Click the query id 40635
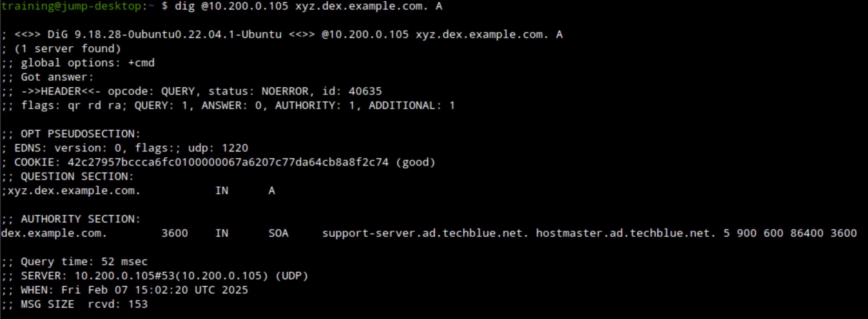868x319 pixels. [x=365, y=91]
